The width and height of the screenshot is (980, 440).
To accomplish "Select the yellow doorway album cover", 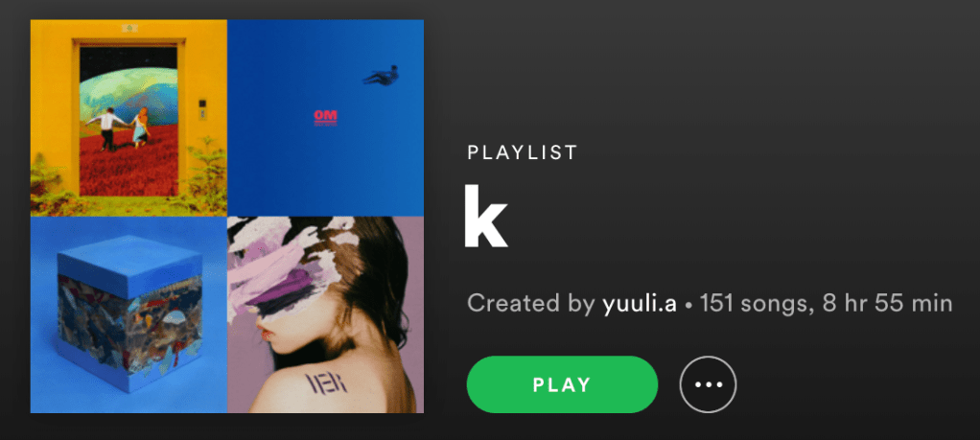I will pyautogui.click(x=128, y=118).
